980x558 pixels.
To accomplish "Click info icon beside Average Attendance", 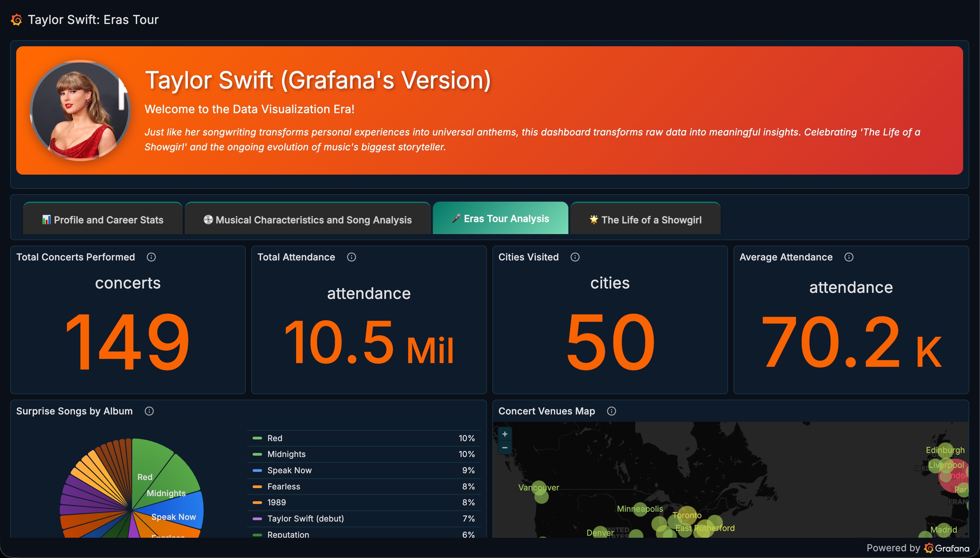I will 849,257.
